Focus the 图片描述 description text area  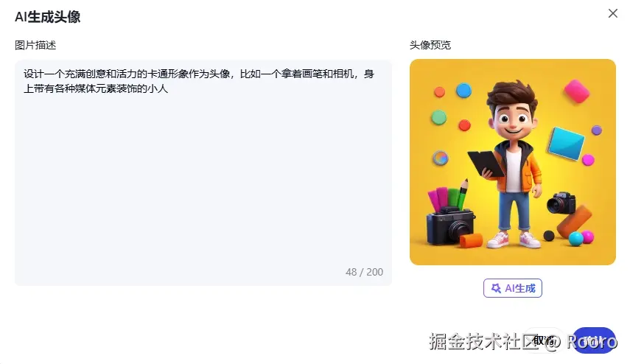(203, 172)
